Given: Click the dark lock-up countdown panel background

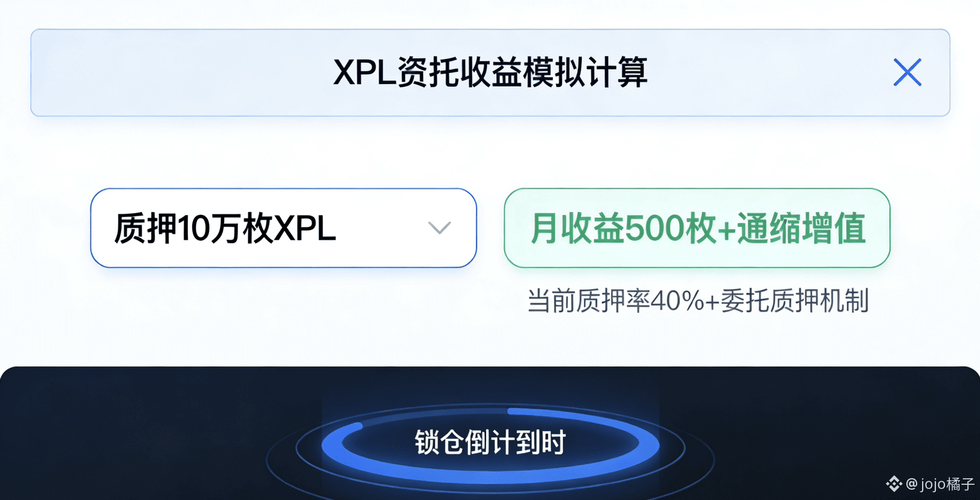Looking at the screenshot, I should 151,435.
